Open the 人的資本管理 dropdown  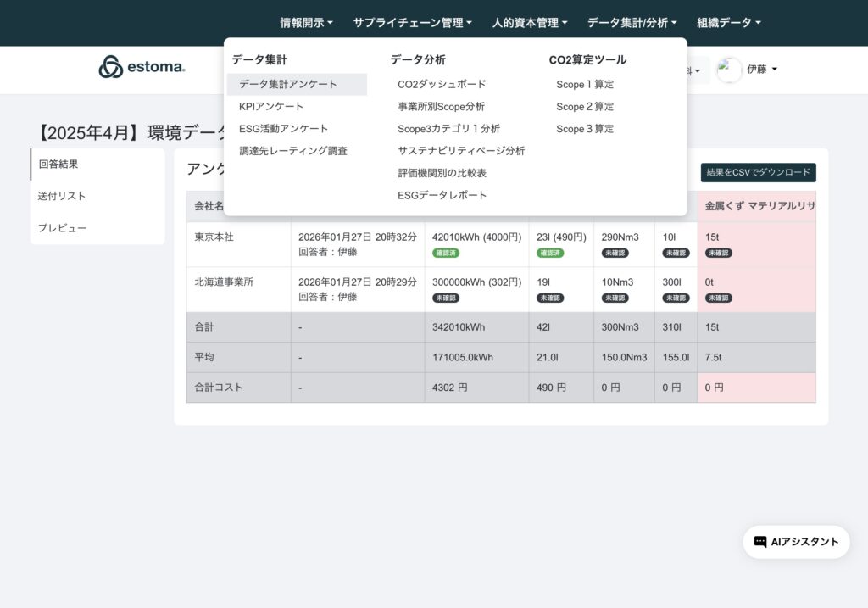click(530, 23)
